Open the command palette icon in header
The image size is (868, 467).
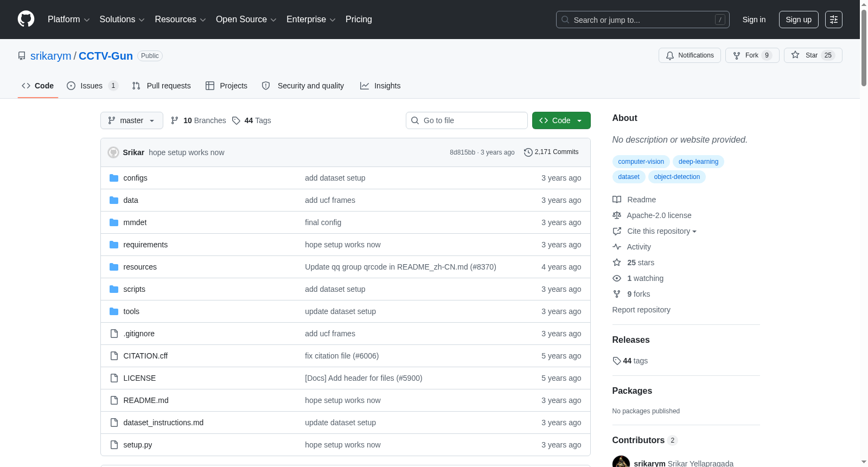(x=834, y=20)
